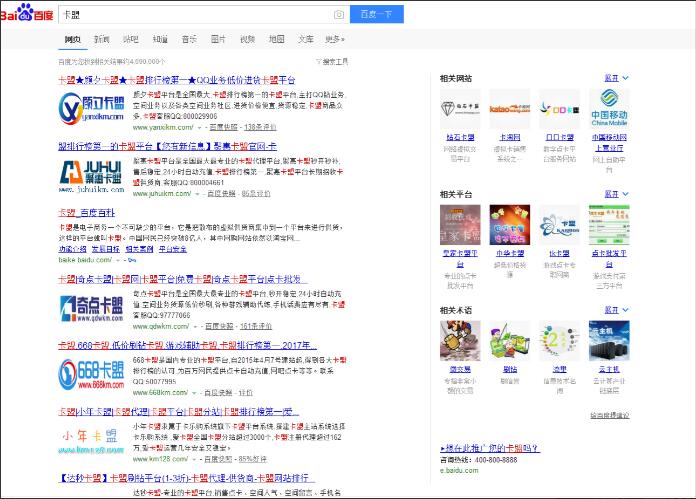Open the 161条评价 reviews link

256,327
